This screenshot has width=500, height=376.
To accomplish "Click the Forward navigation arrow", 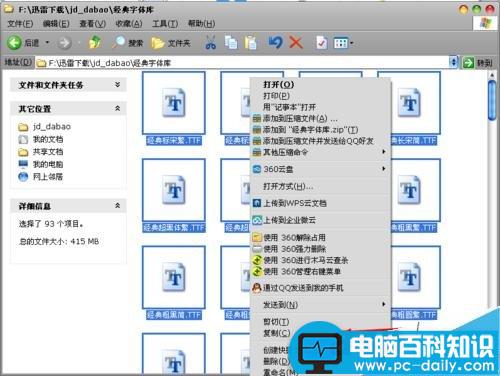I will coord(64,43).
